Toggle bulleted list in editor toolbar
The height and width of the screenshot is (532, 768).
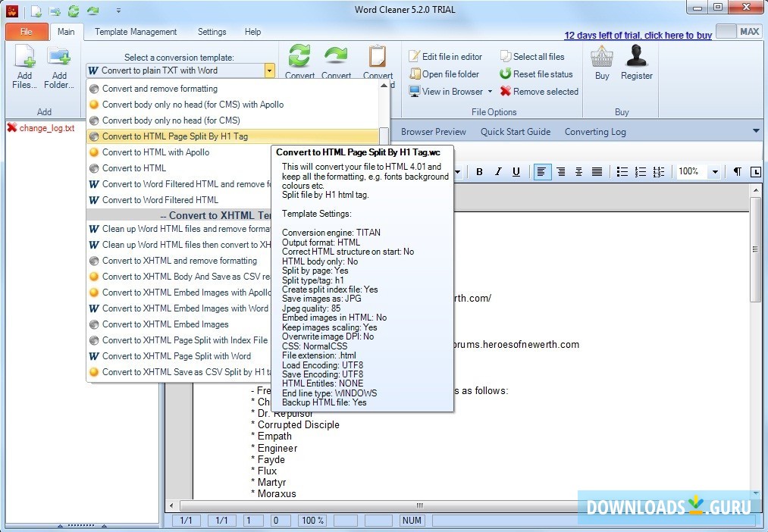pos(622,172)
